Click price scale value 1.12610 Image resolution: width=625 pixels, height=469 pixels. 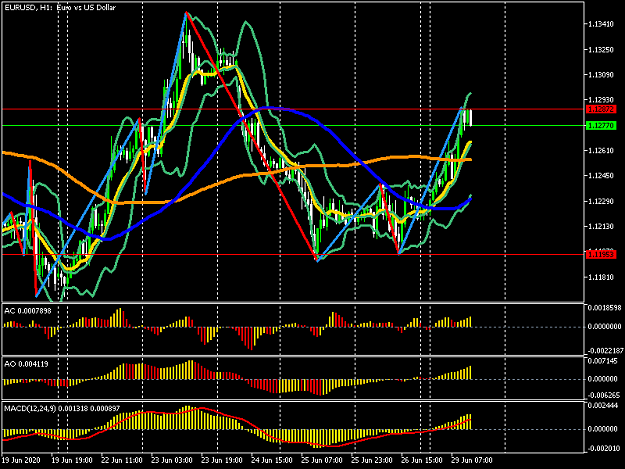click(x=601, y=151)
